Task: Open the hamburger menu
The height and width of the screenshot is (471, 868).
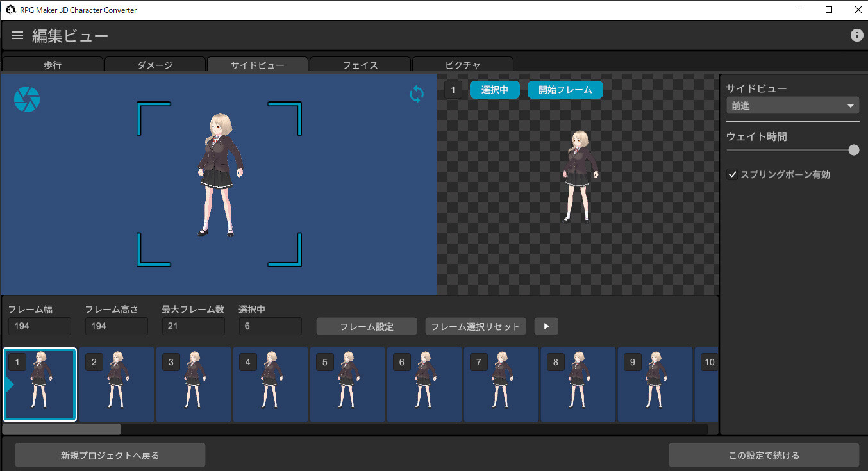Action: pyautogui.click(x=17, y=35)
